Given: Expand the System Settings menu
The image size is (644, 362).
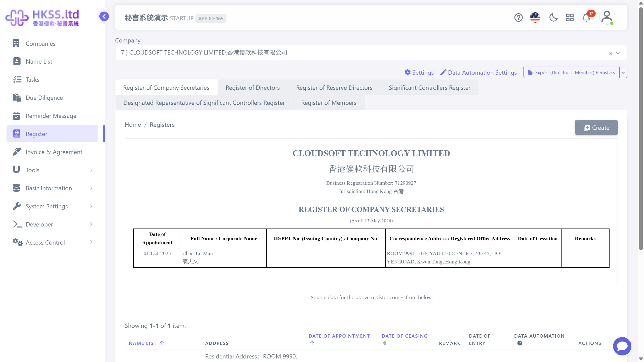Looking at the screenshot, I should (x=52, y=206).
